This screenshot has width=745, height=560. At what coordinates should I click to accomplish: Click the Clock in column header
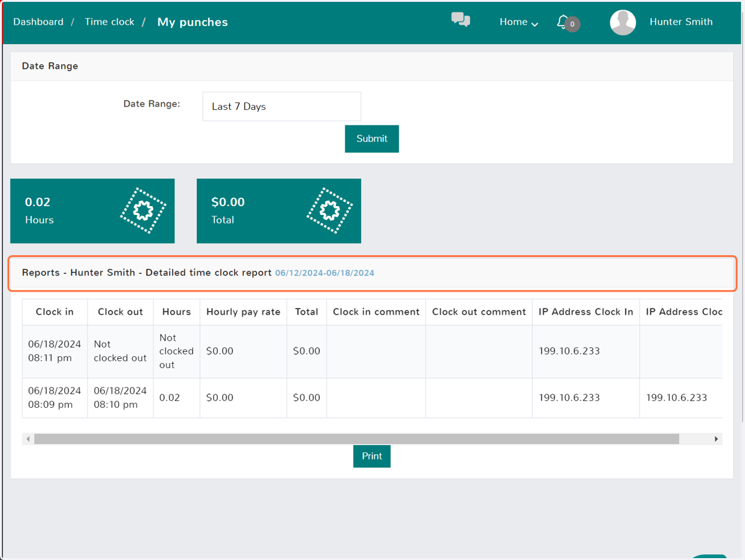[x=55, y=312]
